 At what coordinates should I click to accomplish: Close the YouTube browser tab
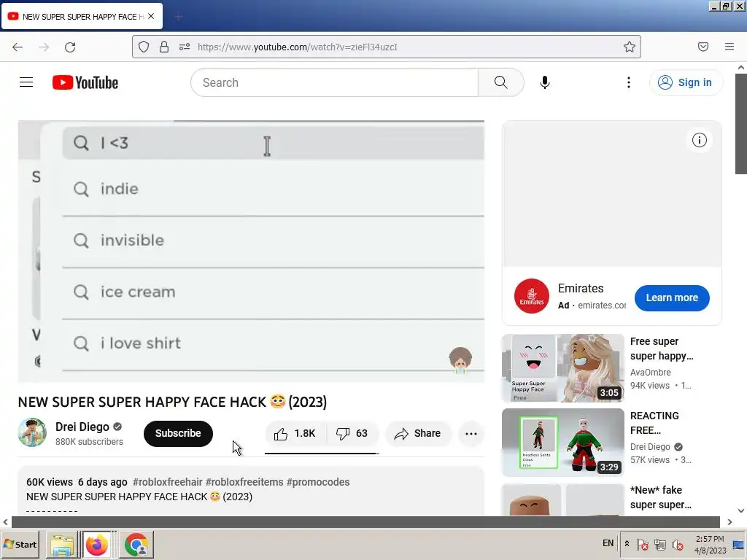tap(151, 16)
